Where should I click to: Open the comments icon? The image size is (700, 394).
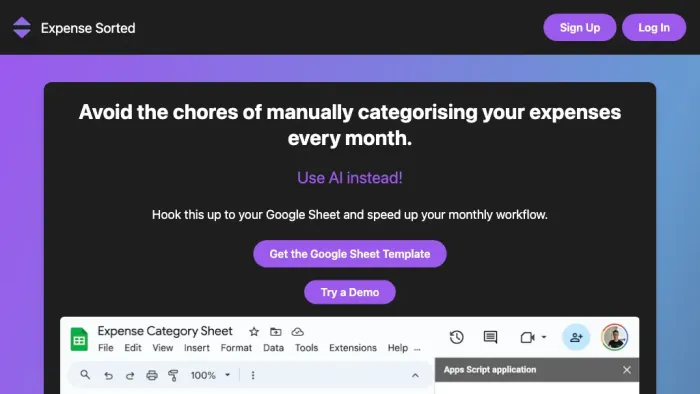pyautogui.click(x=490, y=337)
